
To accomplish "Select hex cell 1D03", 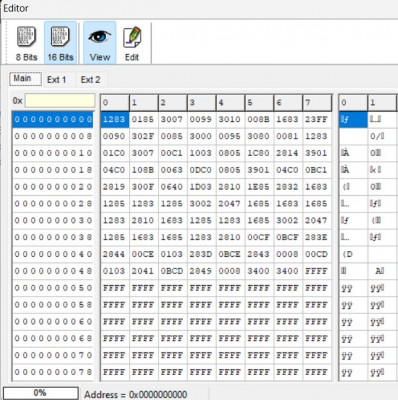I will coord(202,187).
